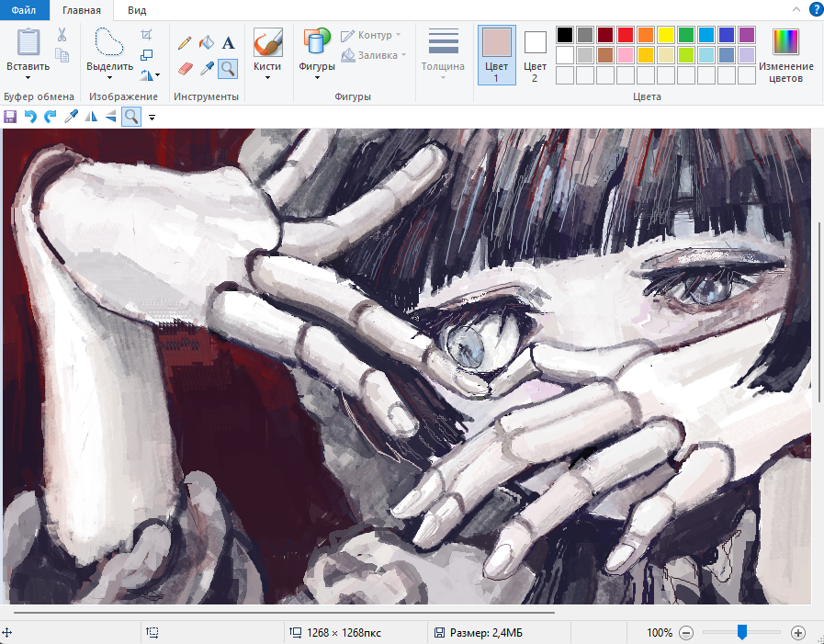
Task: Click Изменение цветов button label
Action: click(x=785, y=73)
